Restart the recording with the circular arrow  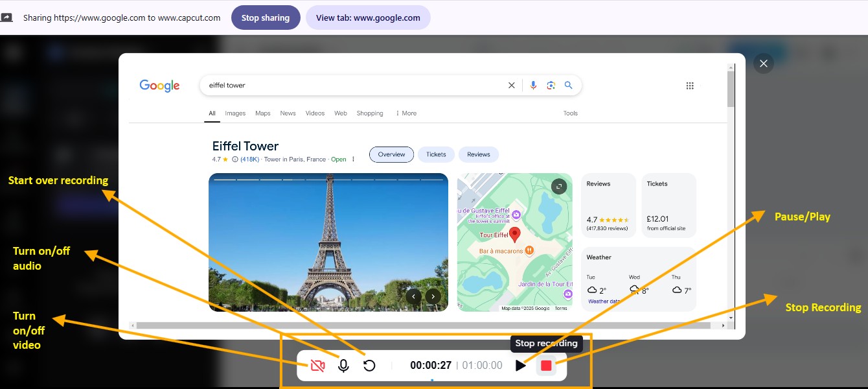tap(369, 366)
